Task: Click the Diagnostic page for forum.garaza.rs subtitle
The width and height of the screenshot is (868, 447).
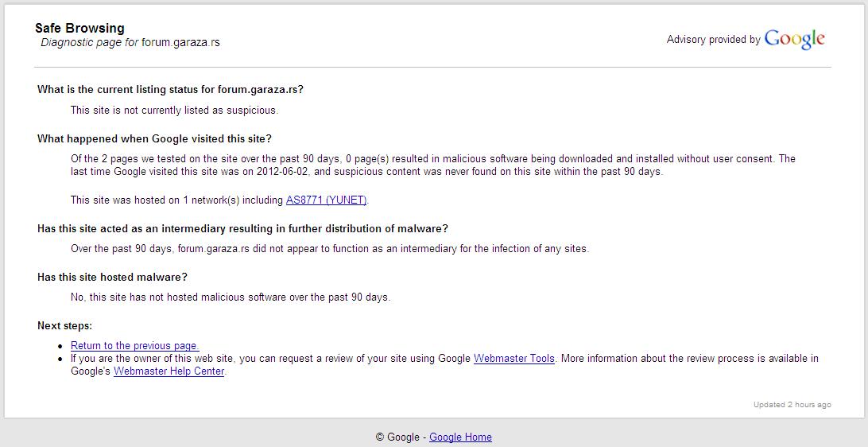Action: (130, 42)
